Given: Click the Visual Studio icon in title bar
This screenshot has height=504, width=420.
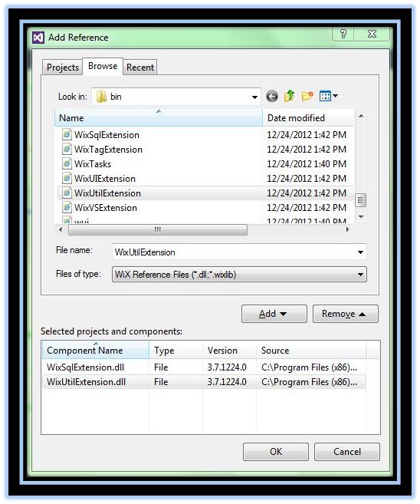Looking at the screenshot, I should pos(38,38).
